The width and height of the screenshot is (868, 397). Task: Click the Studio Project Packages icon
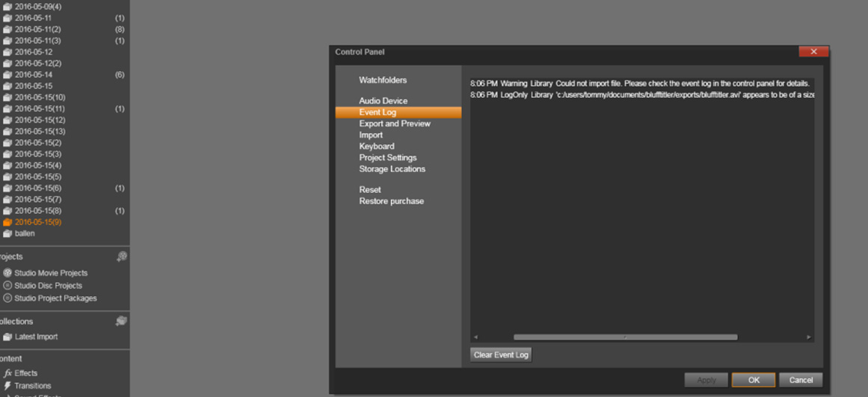7,298
